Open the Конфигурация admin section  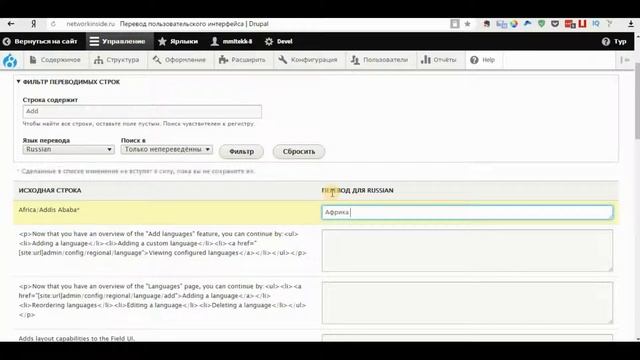(x=308, y=60)
